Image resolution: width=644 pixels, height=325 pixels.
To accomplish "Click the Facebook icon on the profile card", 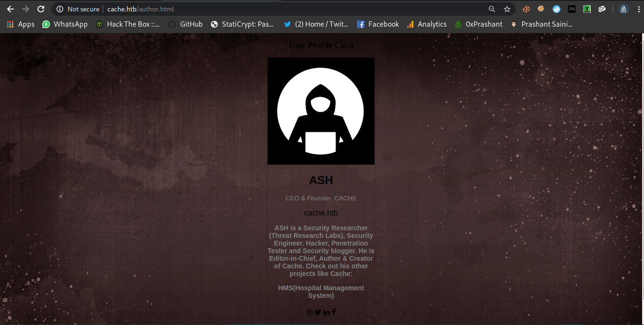I will click(x=334, y=312).
